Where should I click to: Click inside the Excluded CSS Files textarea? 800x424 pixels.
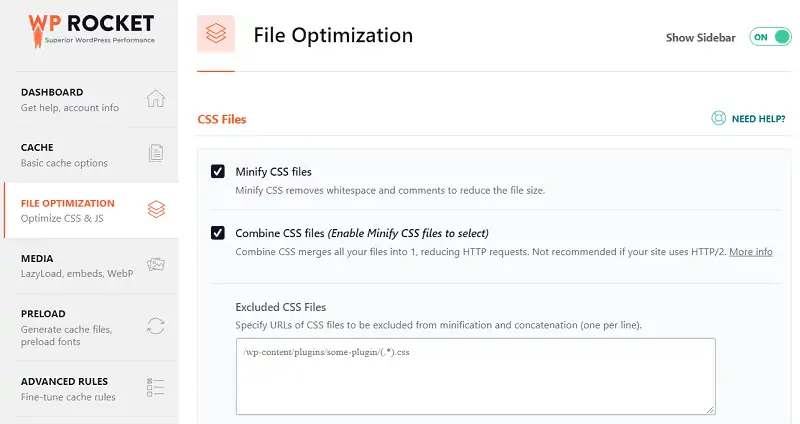tap(475, 375)
